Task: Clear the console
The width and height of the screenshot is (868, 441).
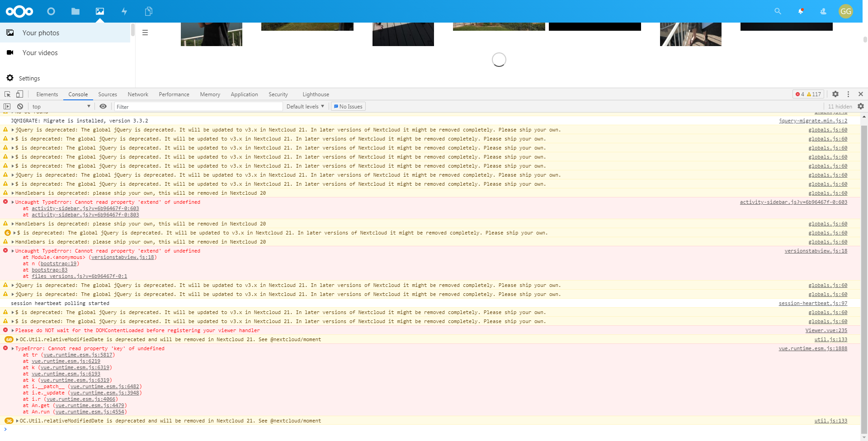Action: (x=20, y=107)
